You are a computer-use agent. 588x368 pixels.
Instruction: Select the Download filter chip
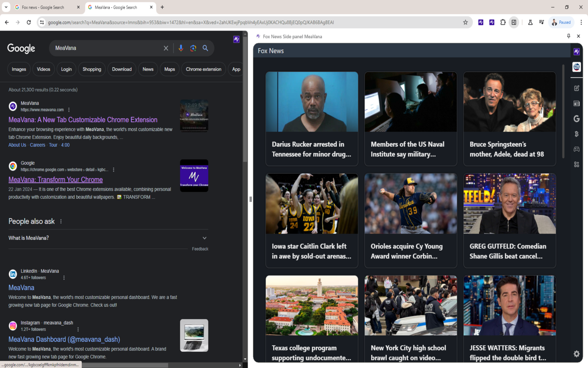[122, 69]
